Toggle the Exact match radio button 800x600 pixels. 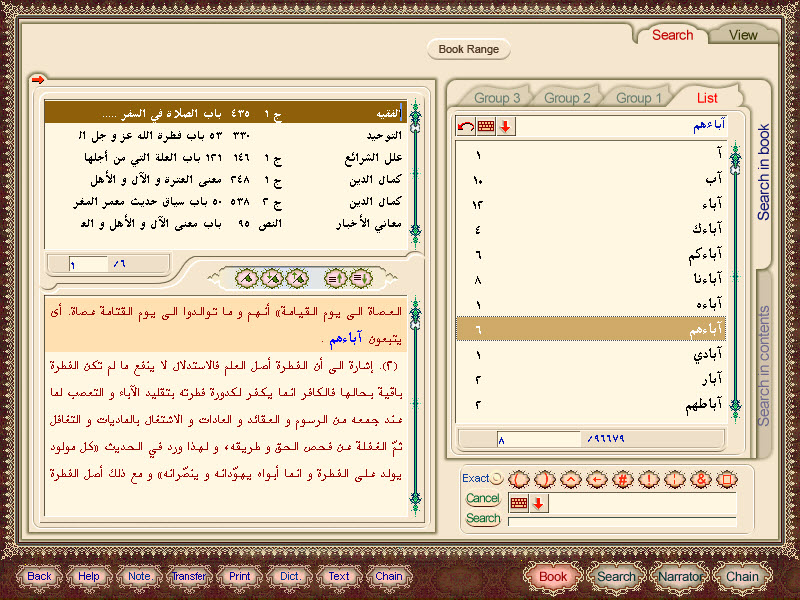coord(496,479)
